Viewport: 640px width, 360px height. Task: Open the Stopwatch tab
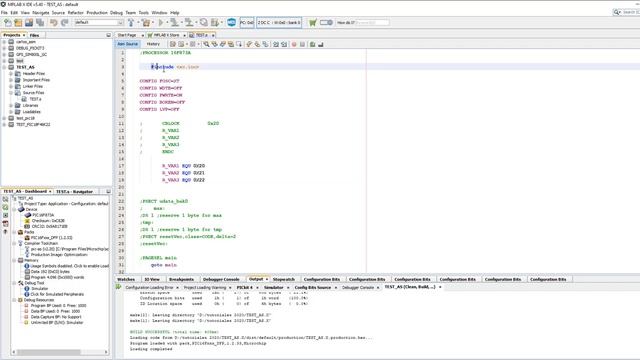click(284, 279)
